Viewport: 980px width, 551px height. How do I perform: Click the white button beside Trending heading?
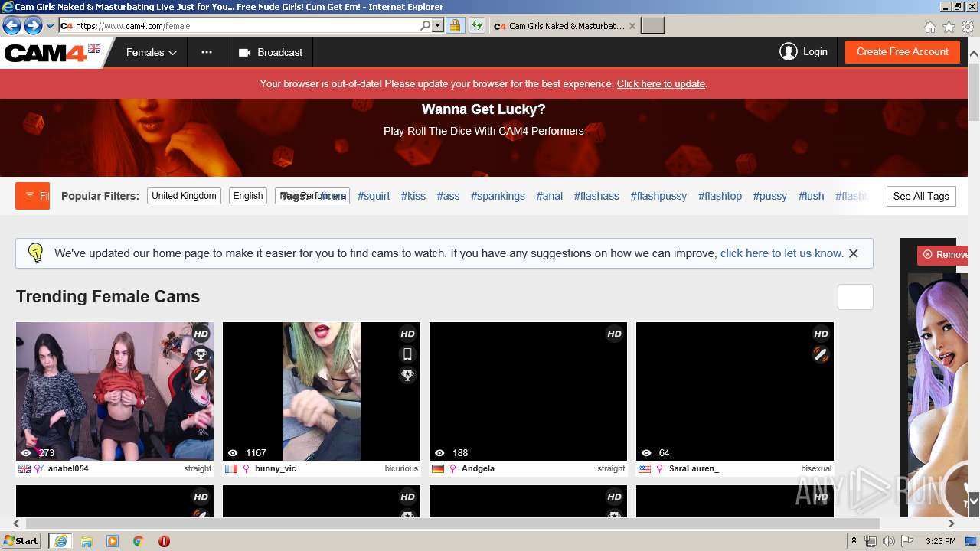pyautogui.click(x=855, y=297)
